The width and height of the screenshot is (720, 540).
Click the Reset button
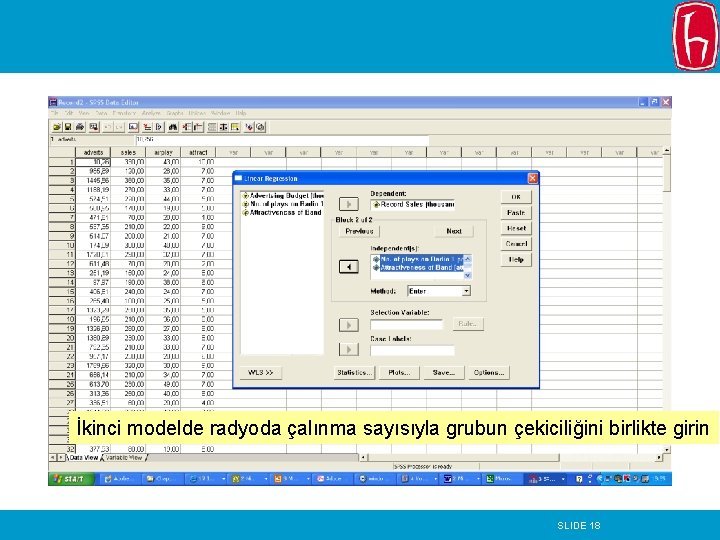click(516, 228)
